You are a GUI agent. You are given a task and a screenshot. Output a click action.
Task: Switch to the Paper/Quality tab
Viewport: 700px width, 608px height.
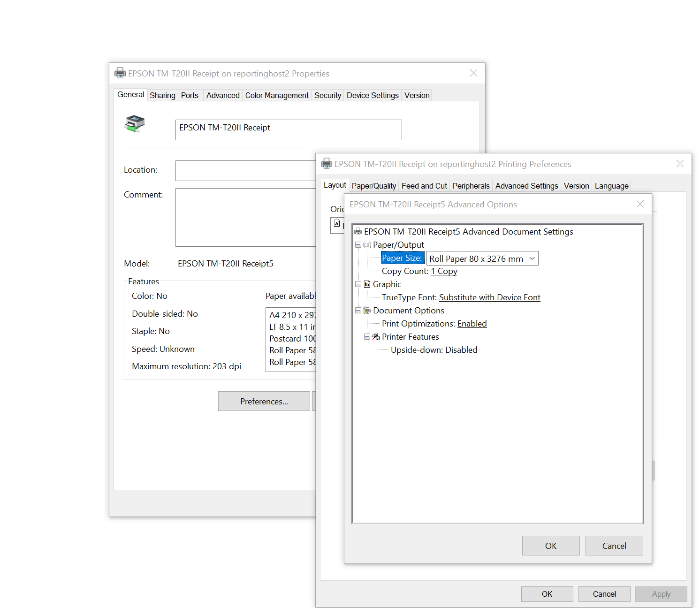tap(374, 186)
